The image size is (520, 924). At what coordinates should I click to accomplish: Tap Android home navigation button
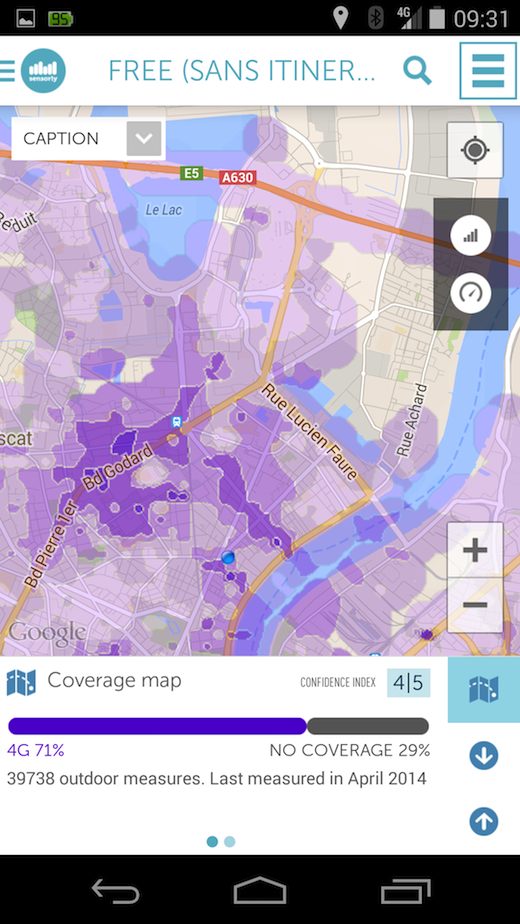260,891
